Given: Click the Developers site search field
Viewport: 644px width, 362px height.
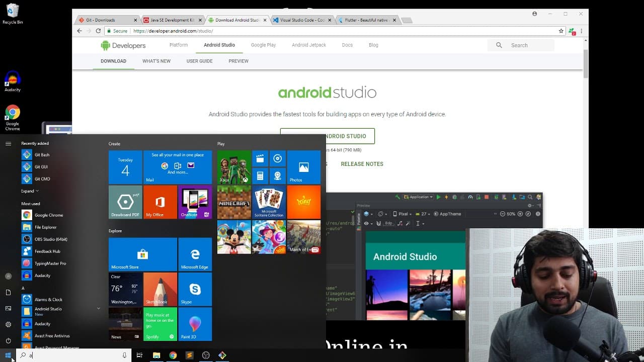Looking at the screenshot, I should tap(521, 45).
